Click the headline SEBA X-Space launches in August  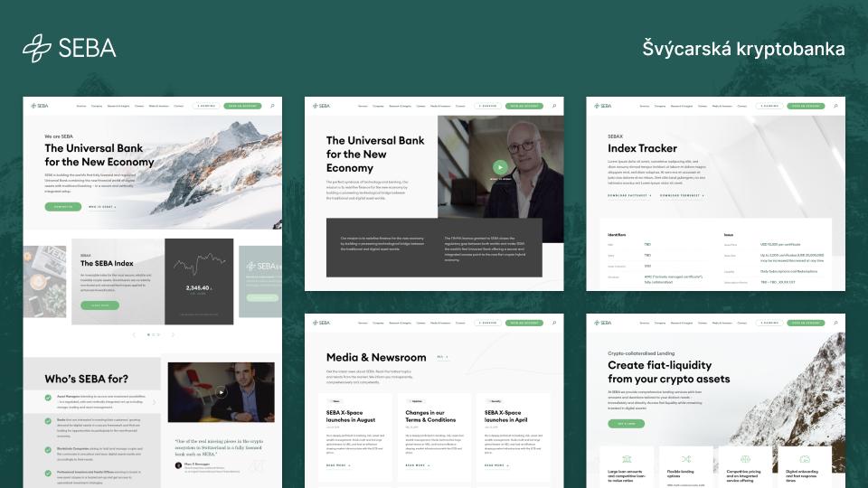351,416
